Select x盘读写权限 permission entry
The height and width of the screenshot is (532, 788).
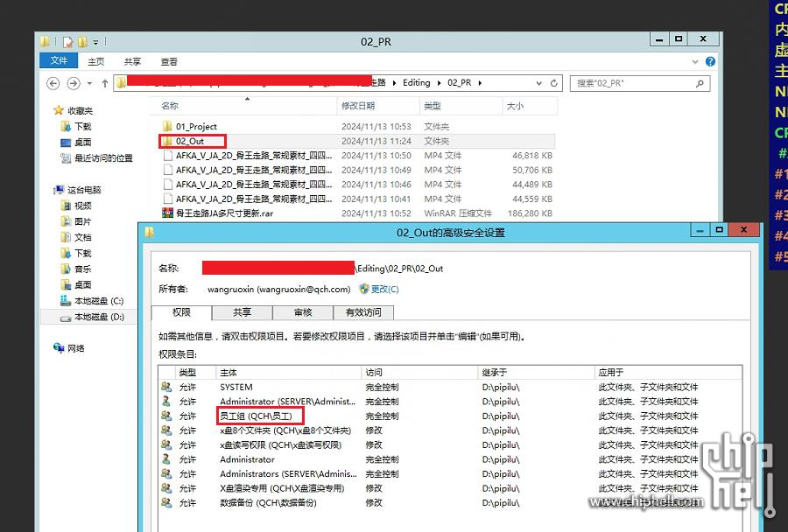click(x=450, y=445)
